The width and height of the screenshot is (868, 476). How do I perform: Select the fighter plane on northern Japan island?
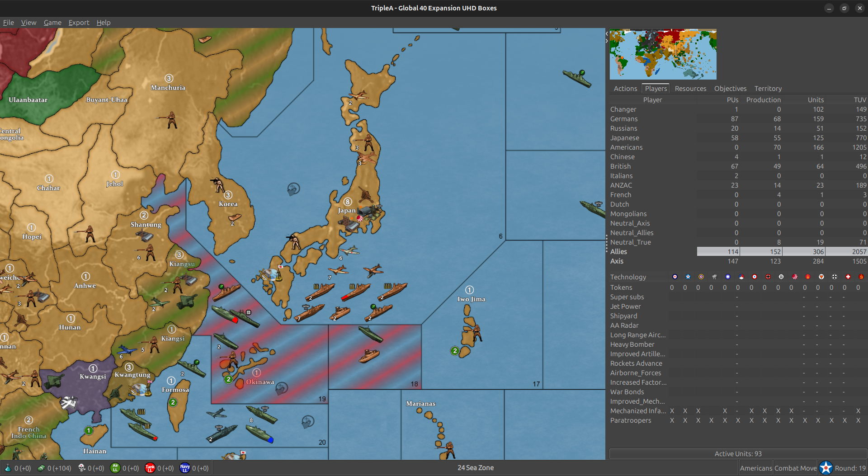click(359, 96)
